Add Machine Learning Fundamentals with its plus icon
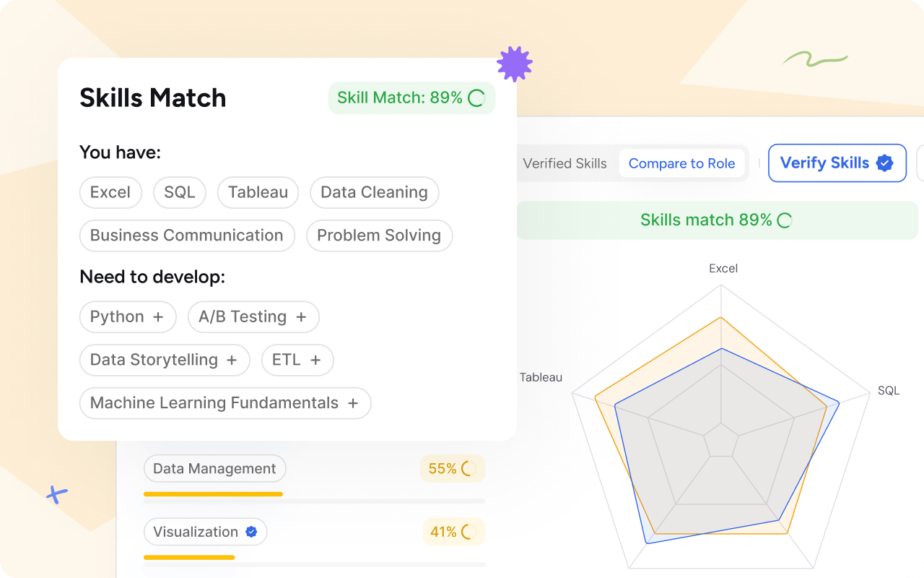The width and height of the screenshot is (924, 578). pyautogui.click(x=352, y=403)
